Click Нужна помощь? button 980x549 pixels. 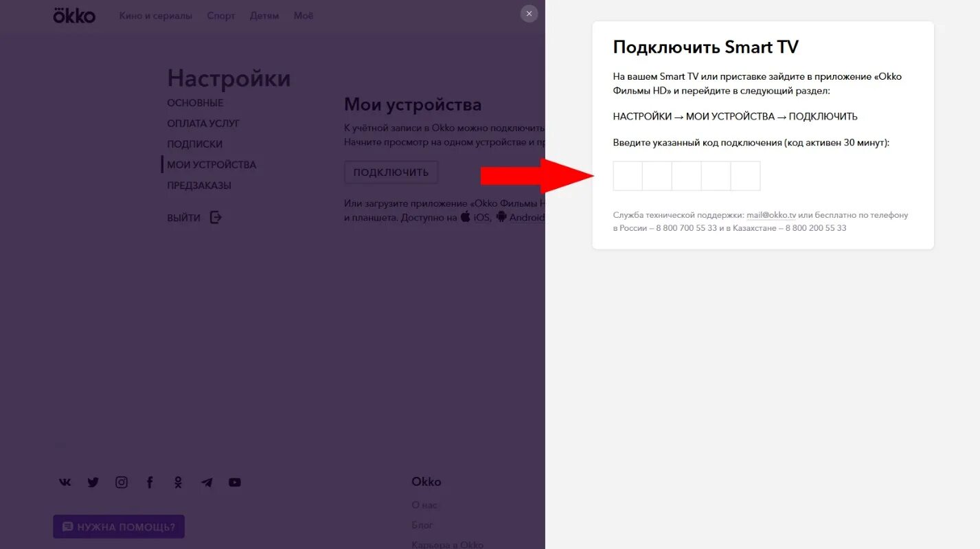pos(119,527)
